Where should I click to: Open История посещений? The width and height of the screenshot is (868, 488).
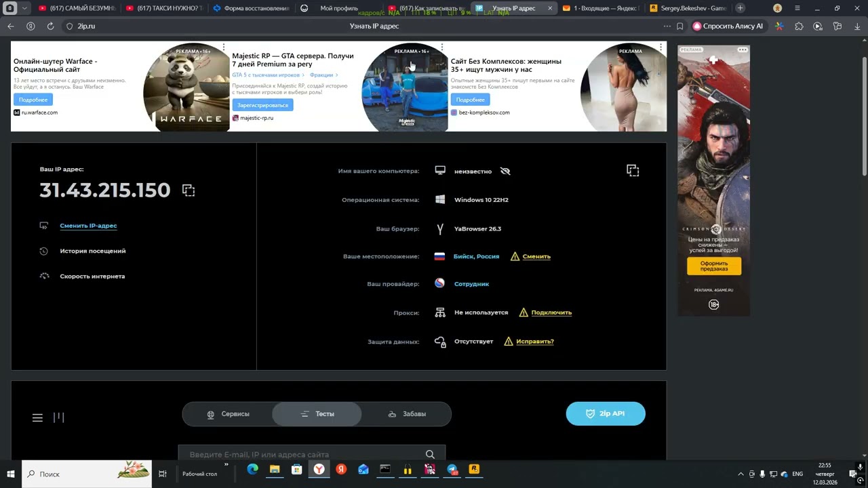[92, 251]
